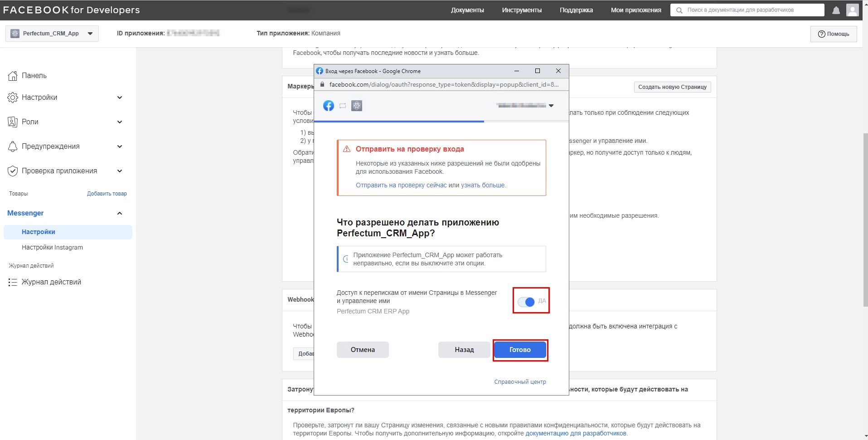Click the Панель home icon
Screen dimensions: 868x440
(x=13, y=76)
